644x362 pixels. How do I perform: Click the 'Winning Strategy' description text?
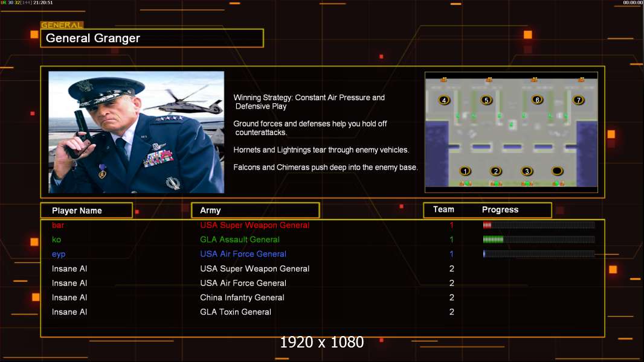click(x=309, y=102)
